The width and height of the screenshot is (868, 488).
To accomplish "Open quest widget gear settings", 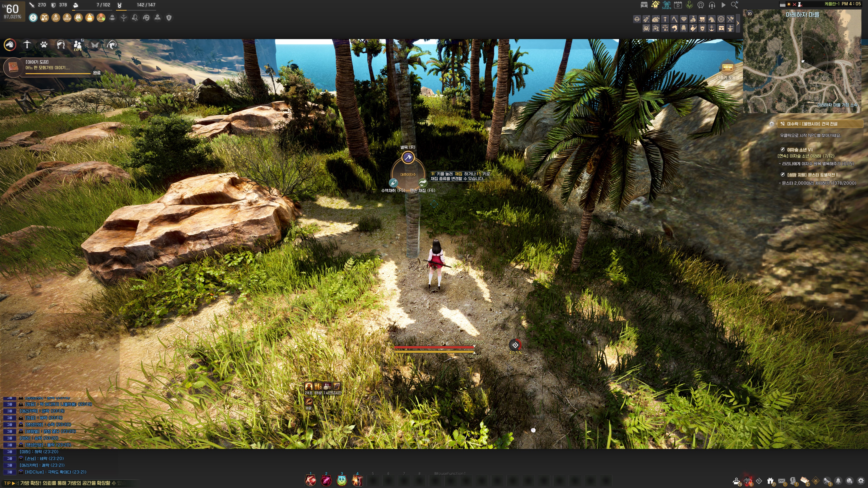I will (772, 124).
